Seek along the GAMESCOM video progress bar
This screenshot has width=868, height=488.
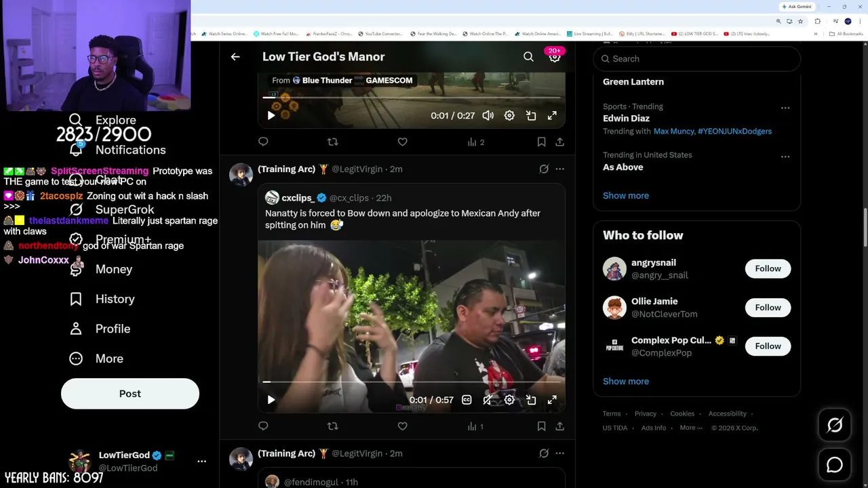(x=411, y=98)
